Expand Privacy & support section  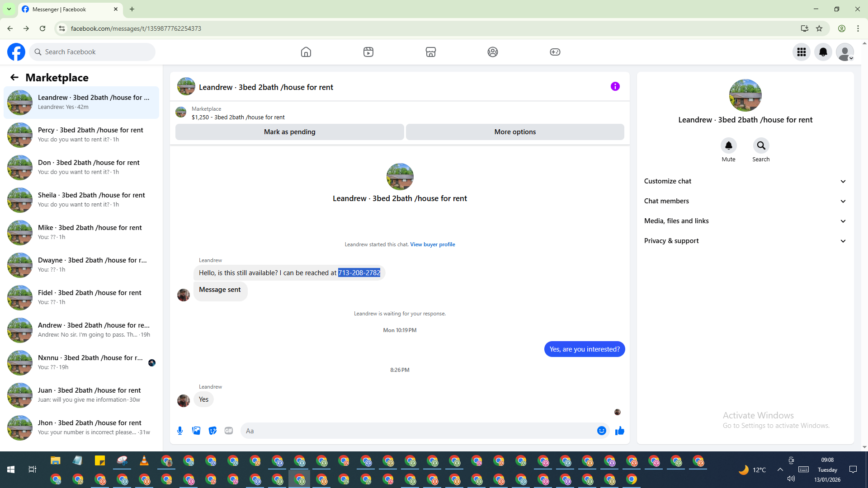tap(745, 241)
